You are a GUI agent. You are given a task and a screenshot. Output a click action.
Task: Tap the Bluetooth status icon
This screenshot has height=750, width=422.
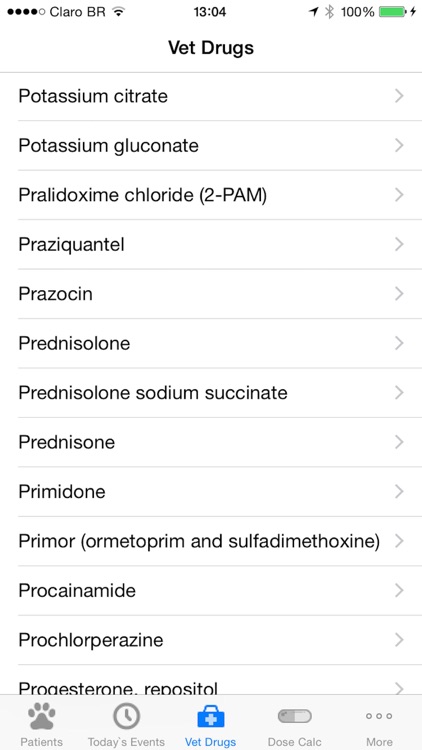pyautogui.click(x=329, y=12)
